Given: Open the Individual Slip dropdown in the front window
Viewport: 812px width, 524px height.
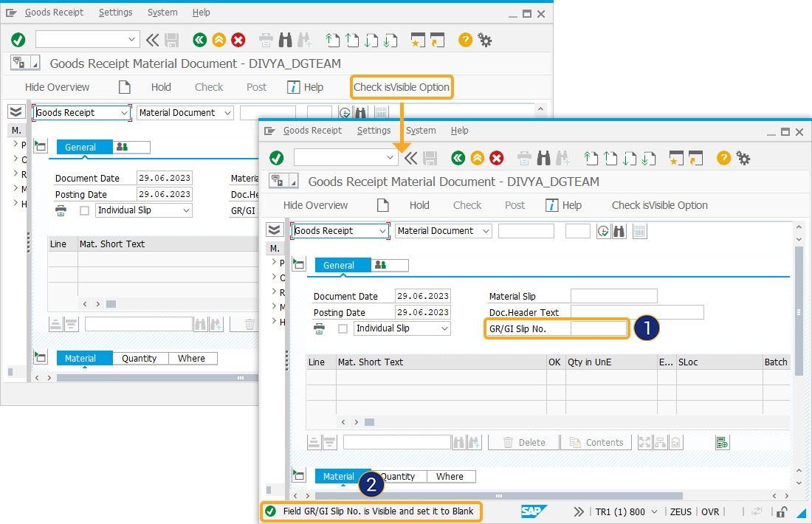Looking at the screenshot, I should point(444,328).
